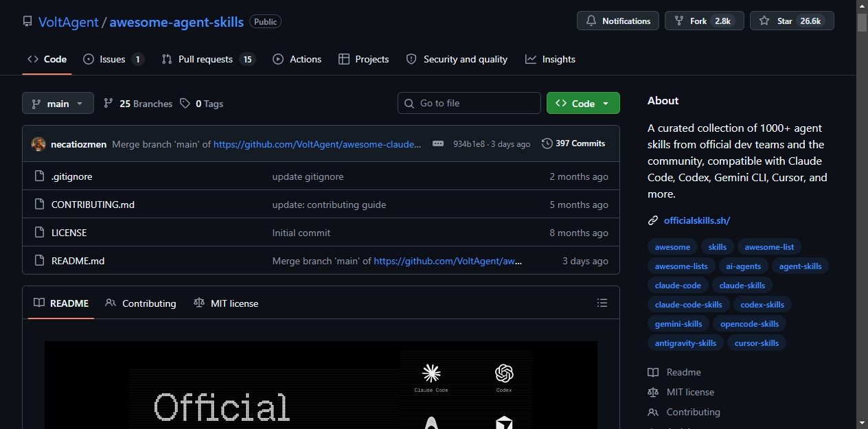Viewport: 868px width, 429px height.
Task: Open Readme link in About sidebar
Action: coord(674,372)
